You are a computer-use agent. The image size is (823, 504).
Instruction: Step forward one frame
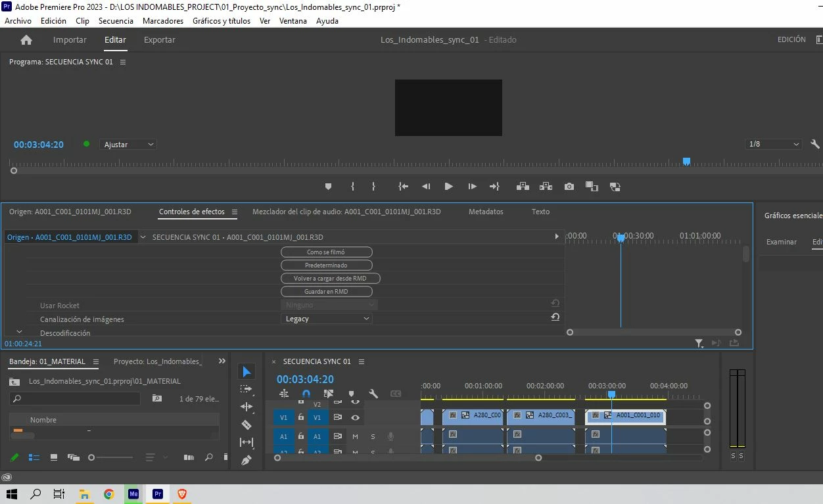coord(472,187)
